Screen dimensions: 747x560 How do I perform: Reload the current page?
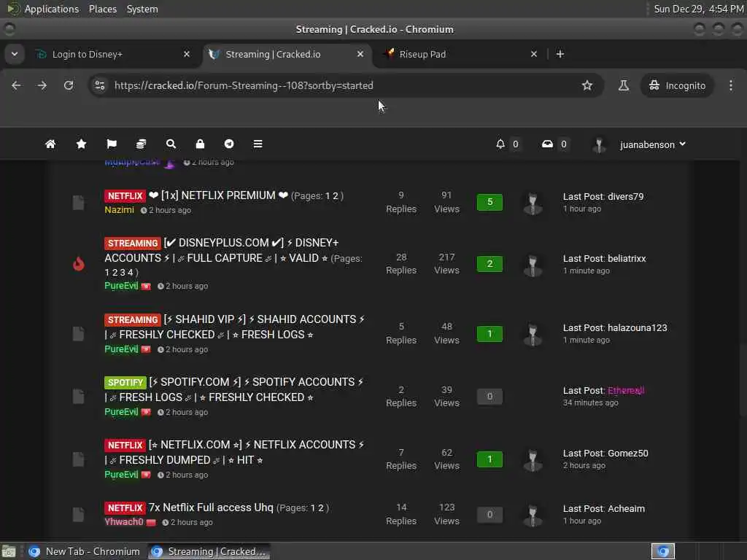coord(69,85)
